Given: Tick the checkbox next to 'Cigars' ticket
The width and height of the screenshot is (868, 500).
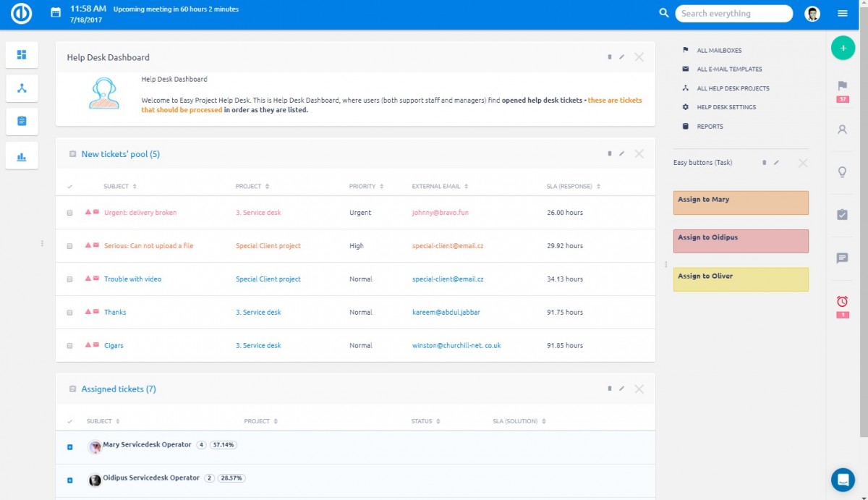Looking at the screenshot, I should tap(69, 346).
